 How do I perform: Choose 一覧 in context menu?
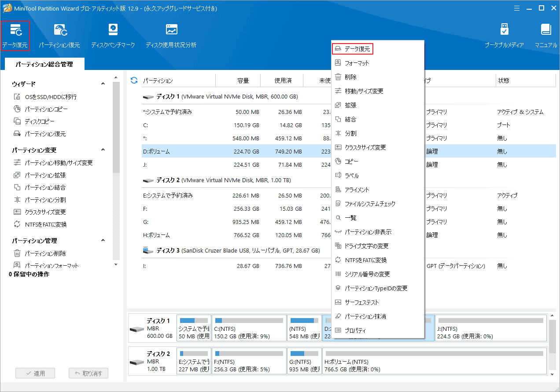pos(378,218)
